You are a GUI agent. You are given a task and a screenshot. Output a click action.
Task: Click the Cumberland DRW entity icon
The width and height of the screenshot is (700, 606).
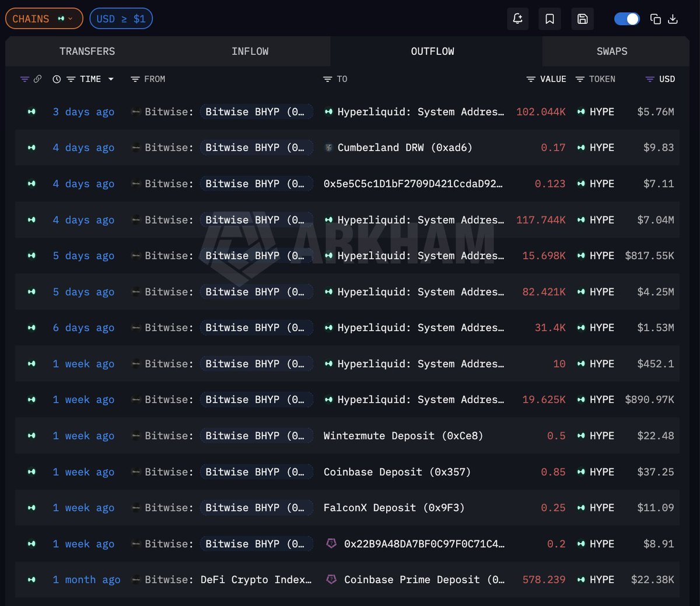328,148
